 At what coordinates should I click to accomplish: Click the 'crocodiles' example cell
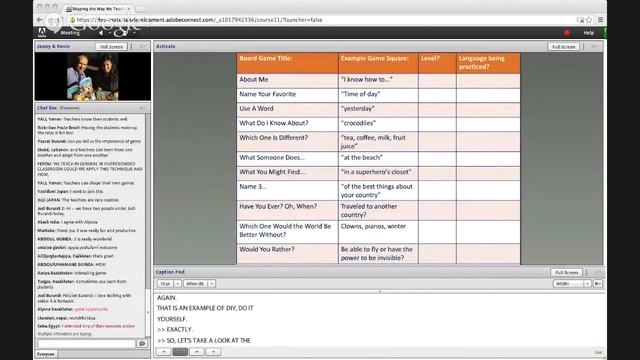tap(378, 124)
